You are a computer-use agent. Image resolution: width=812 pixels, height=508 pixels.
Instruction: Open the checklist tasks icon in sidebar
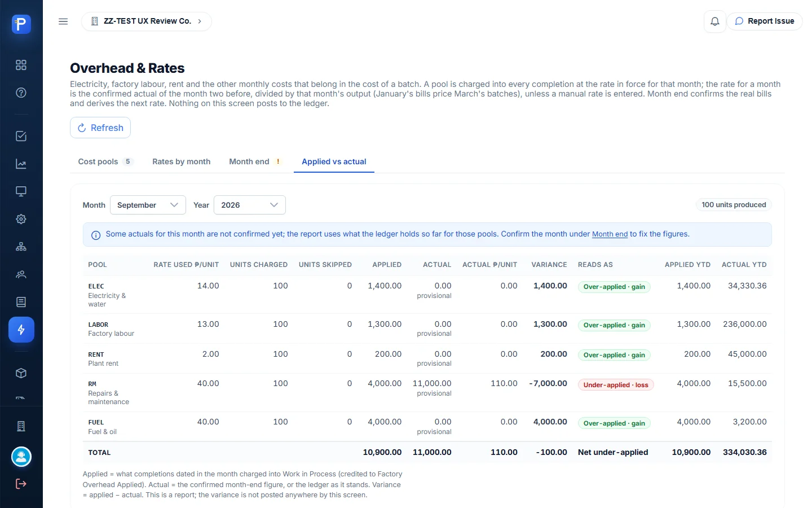pos(21,136)
